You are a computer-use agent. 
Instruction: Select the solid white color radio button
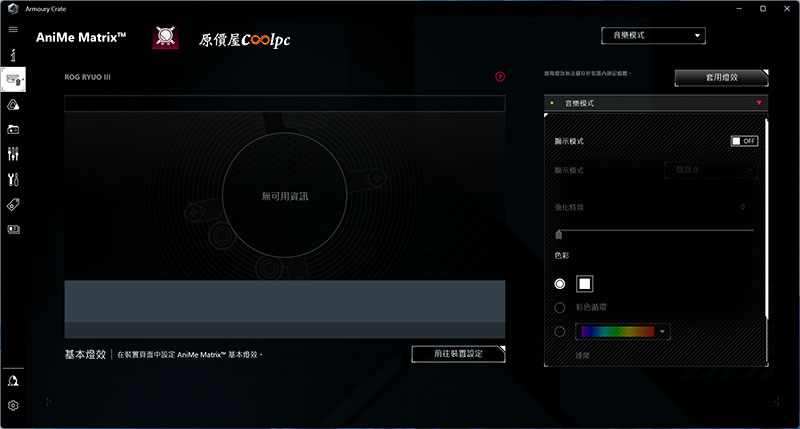pos(560,284)
